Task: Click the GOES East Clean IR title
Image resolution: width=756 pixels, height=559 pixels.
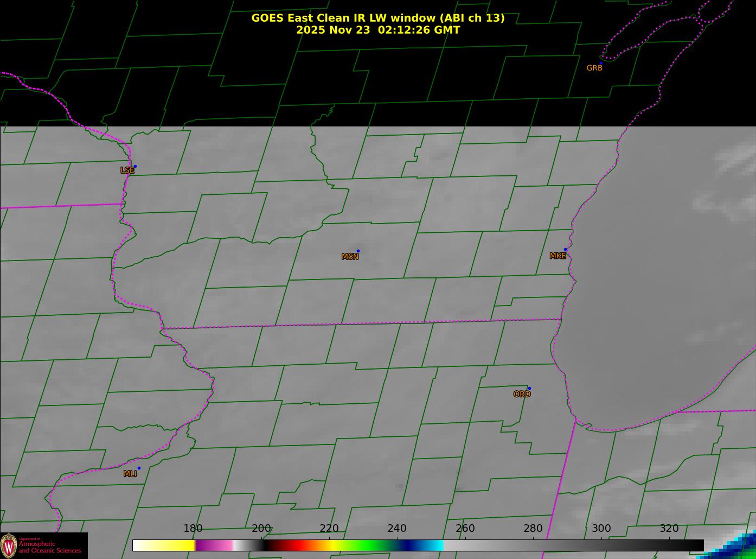Action: click(x=377, y=18)
